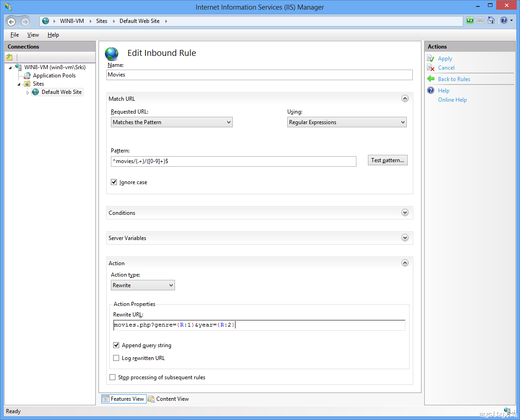Click the rule Name input field
The image size is (520, 420).
click(259, 75)
